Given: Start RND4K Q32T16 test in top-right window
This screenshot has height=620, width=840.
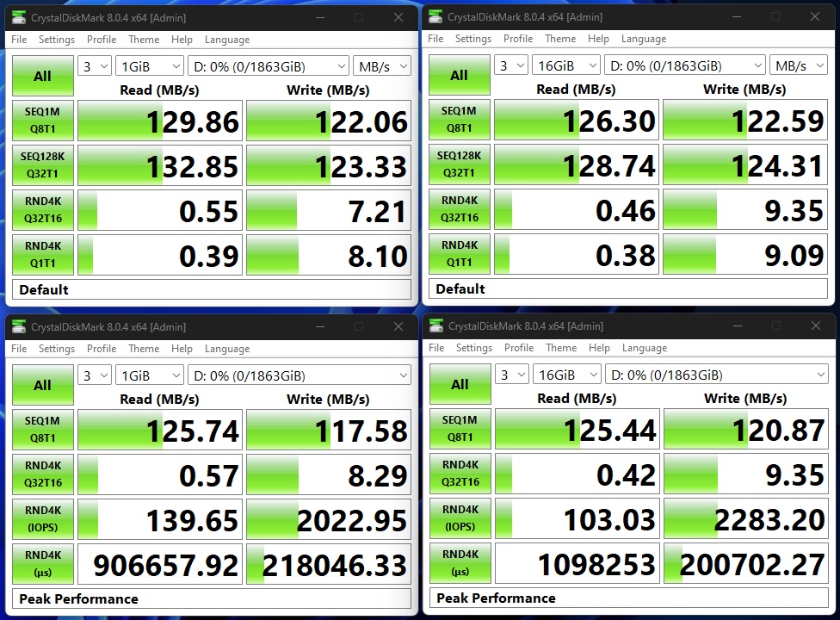Looking at the screenshot, I should click(459, 208).
